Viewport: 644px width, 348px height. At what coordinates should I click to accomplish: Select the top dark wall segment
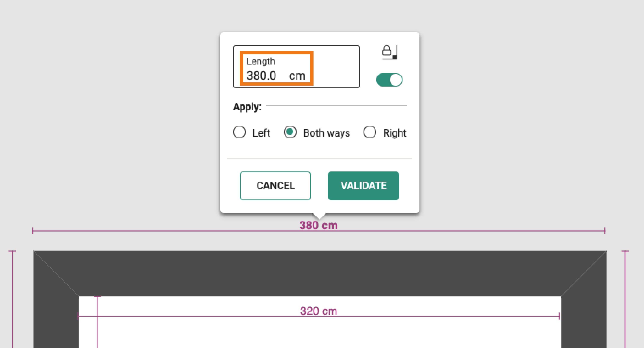[320, 273]
